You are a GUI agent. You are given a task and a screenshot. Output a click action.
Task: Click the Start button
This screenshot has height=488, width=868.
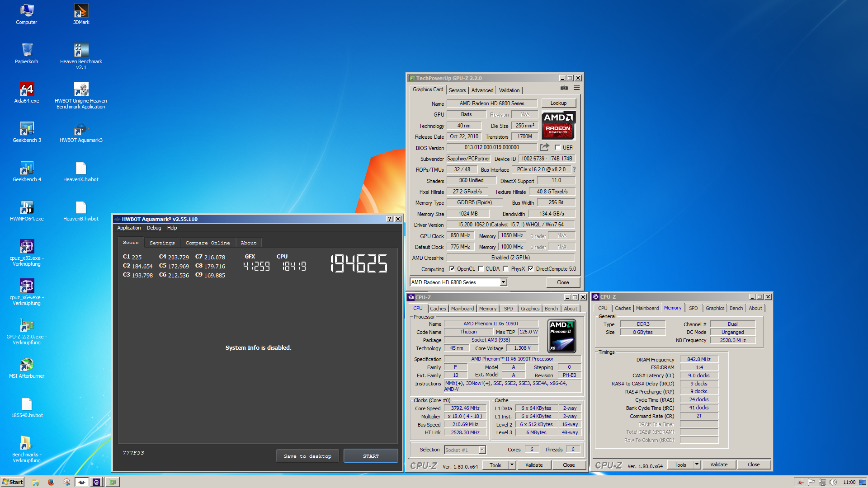click(13, 482)
